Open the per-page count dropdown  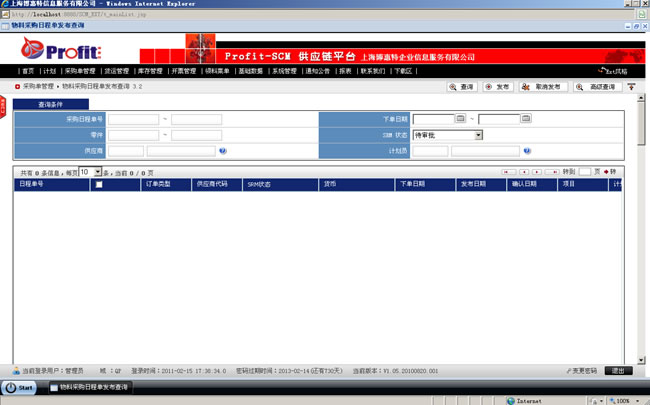pyautogui.click(x=97, y=172)
